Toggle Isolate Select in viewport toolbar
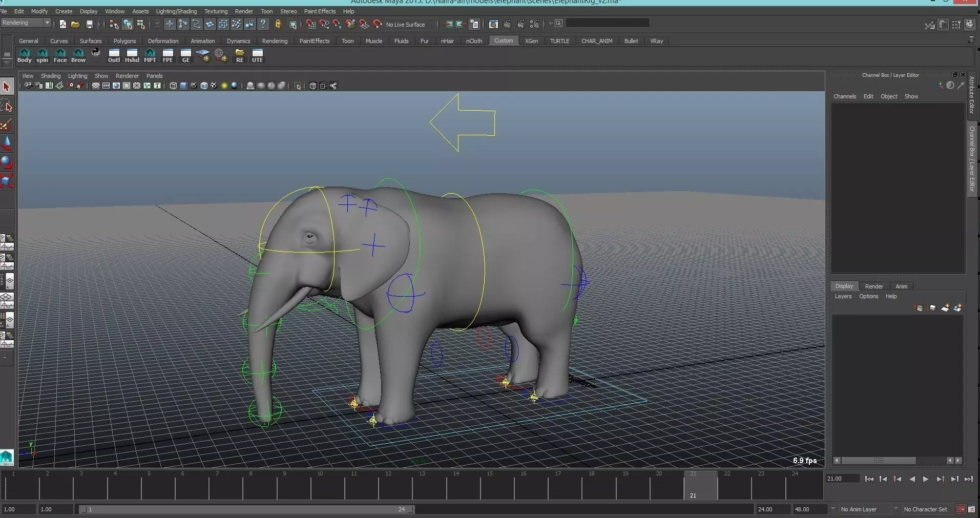980x518 pixels. (x=298, y=86)
